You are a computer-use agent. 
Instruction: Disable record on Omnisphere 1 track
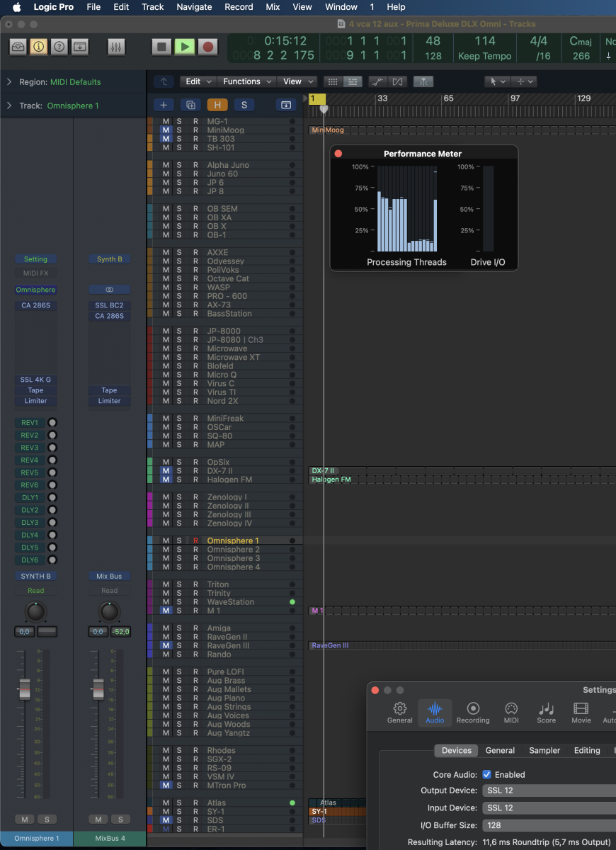click(195, 541)
